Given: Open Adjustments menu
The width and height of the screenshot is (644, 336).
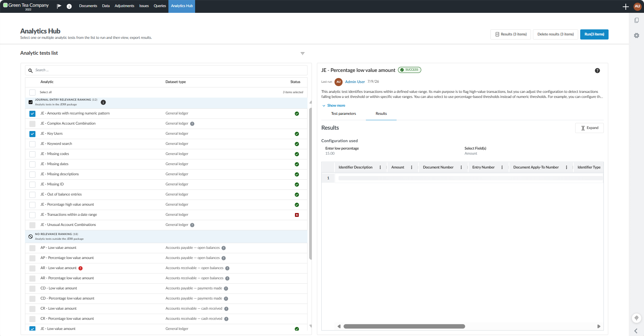Looking at the screenshot, I should tap(124, 6).
